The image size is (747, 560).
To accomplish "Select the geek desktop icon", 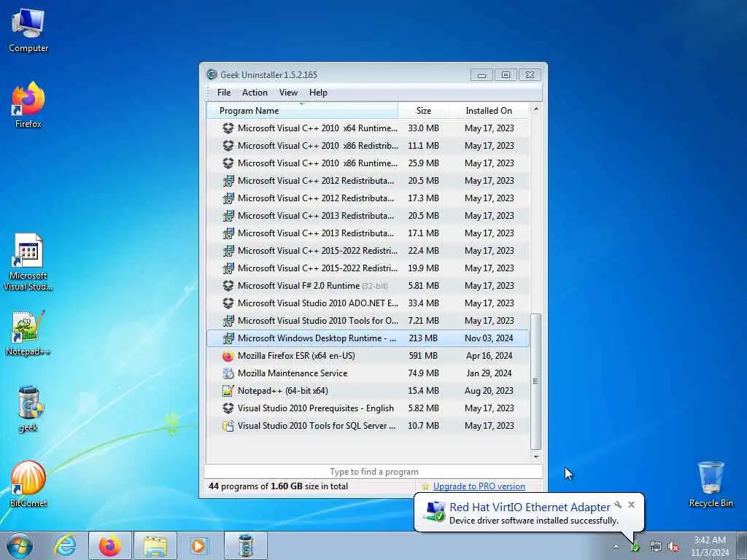I will coord(29,408).
